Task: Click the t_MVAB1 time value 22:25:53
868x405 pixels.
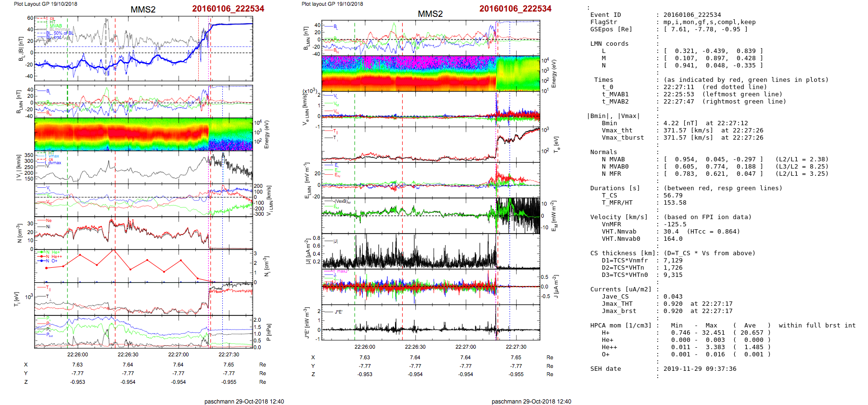Action: [x=678, y=94]
